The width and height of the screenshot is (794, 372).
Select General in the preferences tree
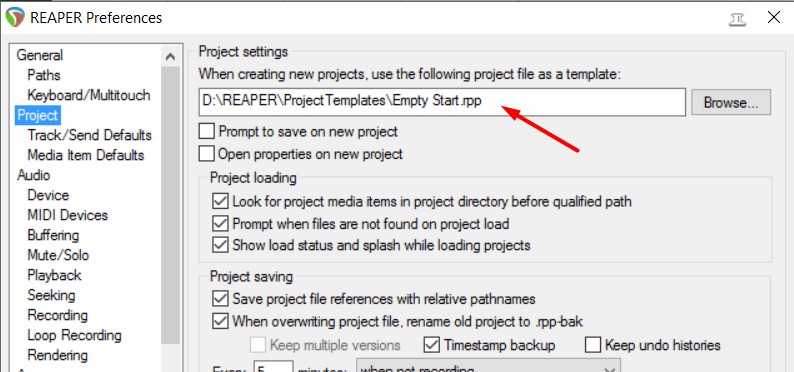coord(39,55)
